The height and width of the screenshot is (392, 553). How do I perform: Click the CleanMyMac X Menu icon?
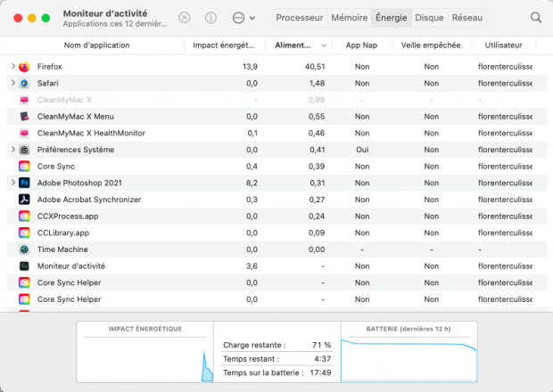tap(24, 117)
